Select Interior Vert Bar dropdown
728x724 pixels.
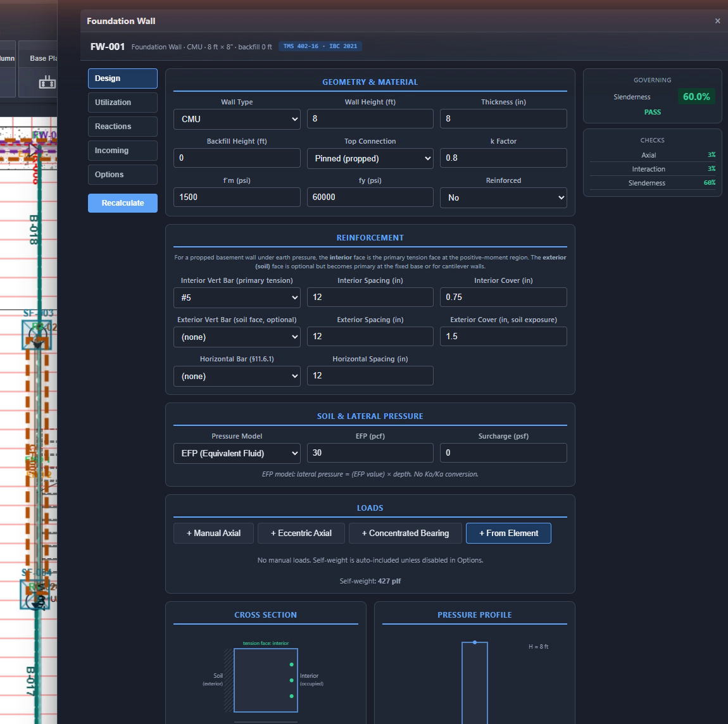point(237,297)
